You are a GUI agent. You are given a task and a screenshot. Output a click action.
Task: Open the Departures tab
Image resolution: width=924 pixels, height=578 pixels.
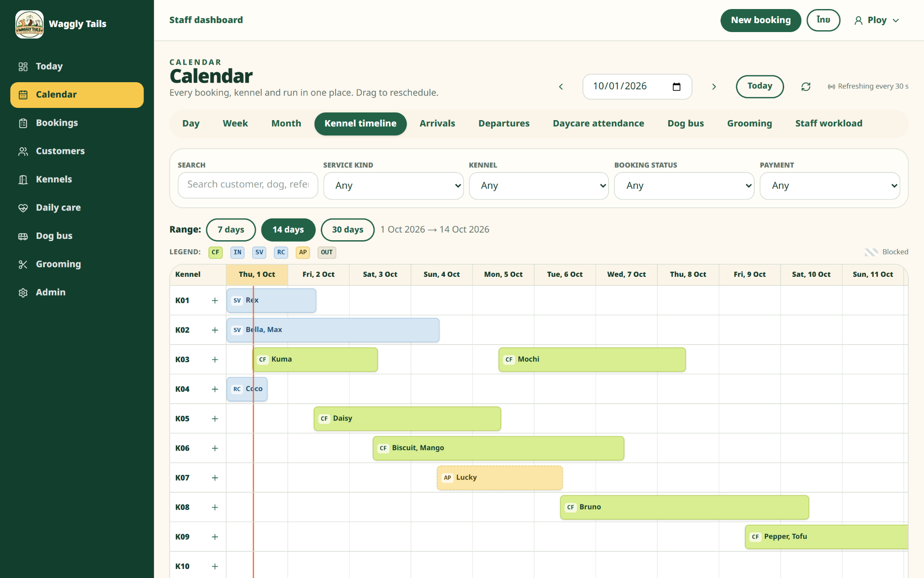point(504,124)
